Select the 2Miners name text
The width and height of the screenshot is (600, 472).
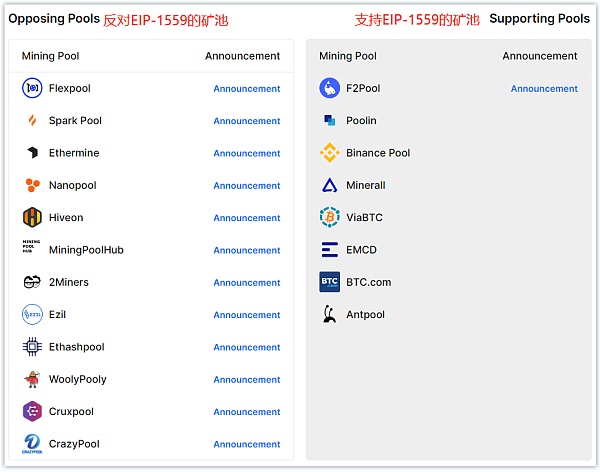coord(69,282)
